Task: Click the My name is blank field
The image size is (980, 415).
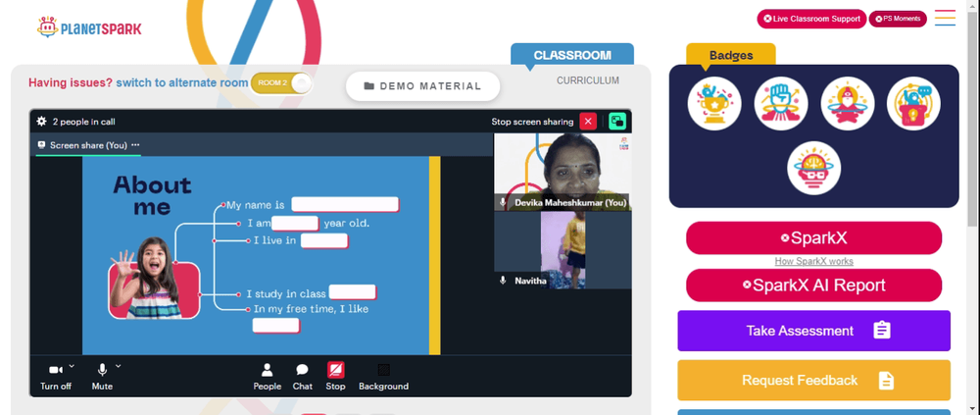Action: click(345, 205)
